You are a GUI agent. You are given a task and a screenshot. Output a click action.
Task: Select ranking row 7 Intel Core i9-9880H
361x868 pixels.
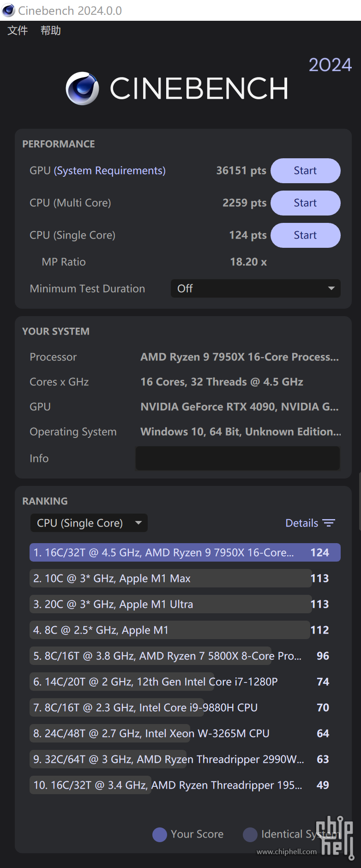point(185,707)
